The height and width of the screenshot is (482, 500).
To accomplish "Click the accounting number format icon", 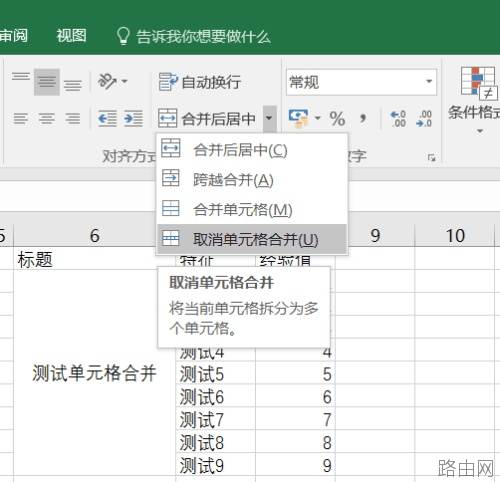I will pyautogui.click(x=298, y=118).
